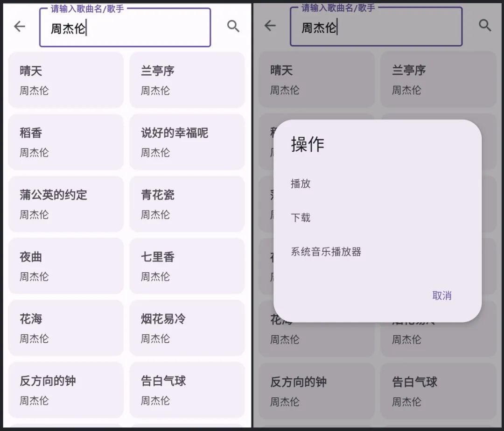Tap search magnifier in right dimmed screen

pyautogui.click(x=485, y=25)
